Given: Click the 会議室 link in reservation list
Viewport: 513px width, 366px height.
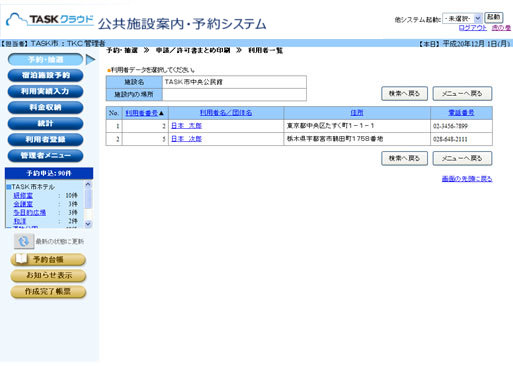Looking at the screenshot, I should 23,204.
